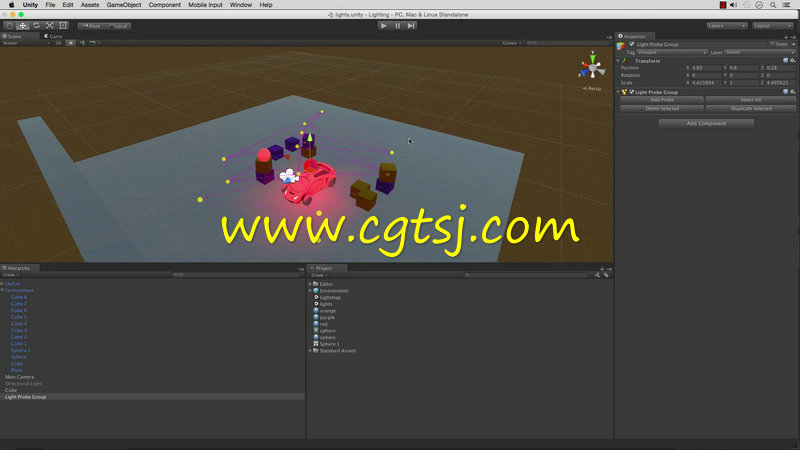Toggle 2D scene view mode

(x=58, y=43)
